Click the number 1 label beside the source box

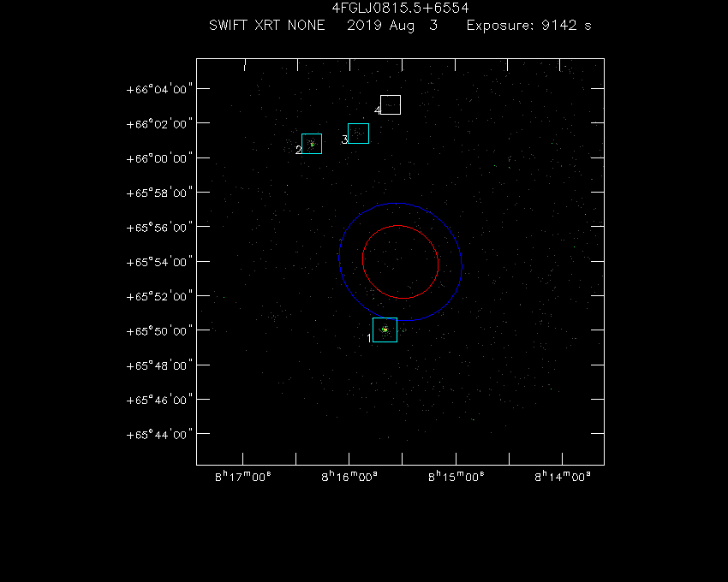pos(369,338)
